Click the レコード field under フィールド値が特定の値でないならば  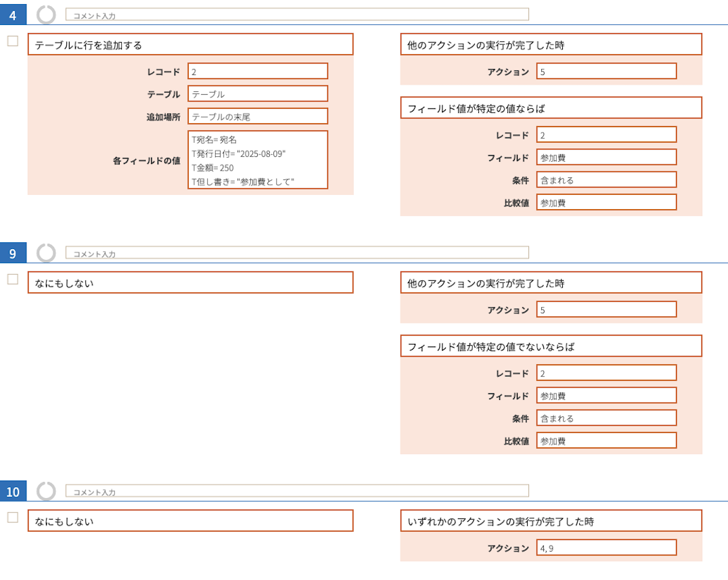coord(606,374)
